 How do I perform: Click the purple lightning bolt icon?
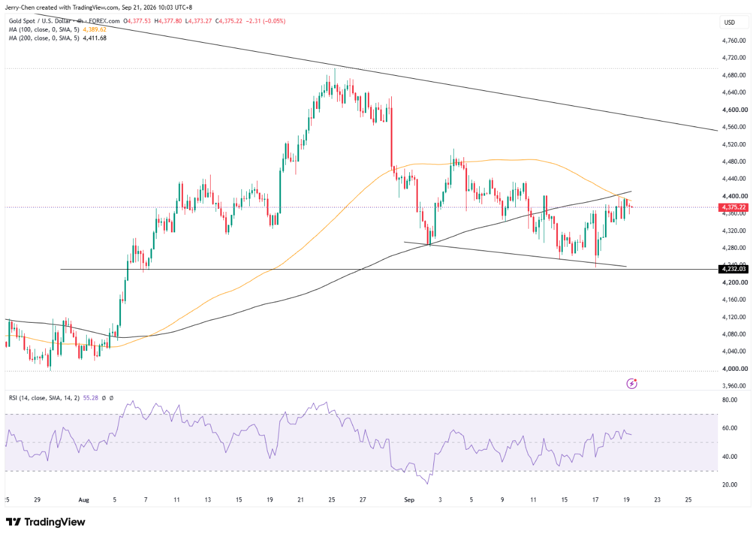(x=632, y=383)
